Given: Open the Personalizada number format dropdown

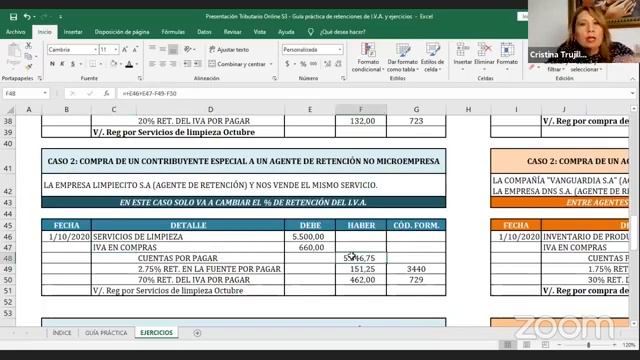Looking at the screenshot, I should point(340,50).
